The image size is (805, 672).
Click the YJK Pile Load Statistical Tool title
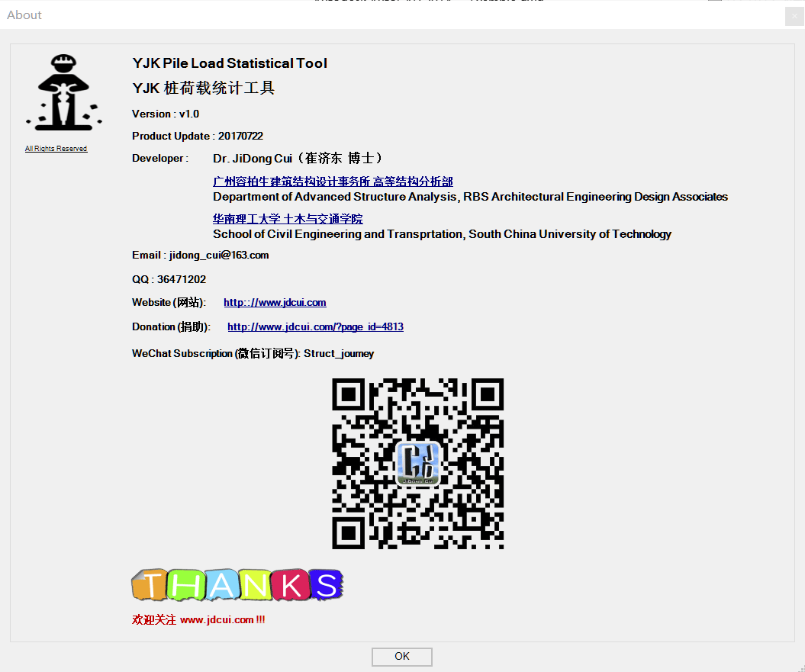[x=230, y=63]
